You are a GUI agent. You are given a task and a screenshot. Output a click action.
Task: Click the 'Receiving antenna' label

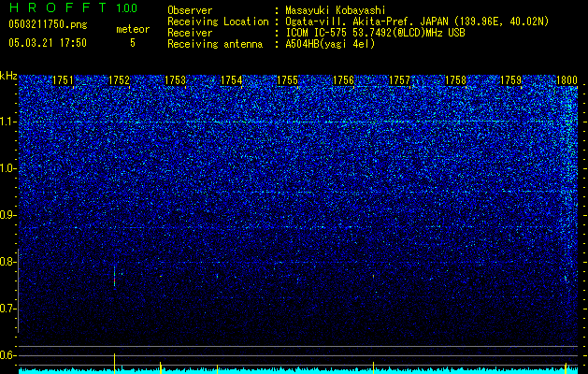coord(215,44)
